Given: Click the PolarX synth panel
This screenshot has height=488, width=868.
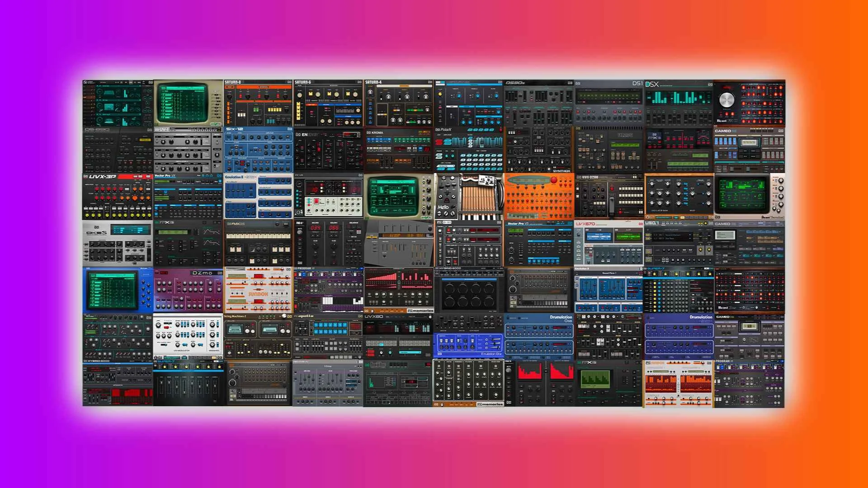Looking at the screenshot, I should [x=468, y=150].
